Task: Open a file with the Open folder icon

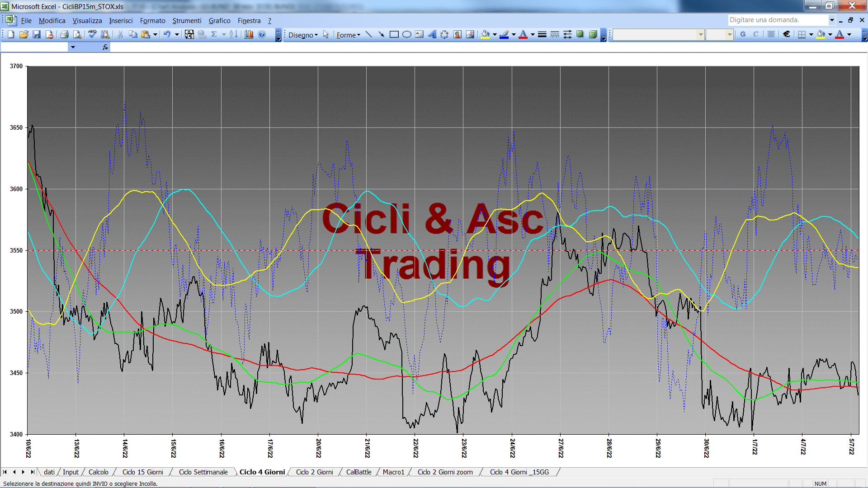Action: pyautogui.click(x=24, y=34)
